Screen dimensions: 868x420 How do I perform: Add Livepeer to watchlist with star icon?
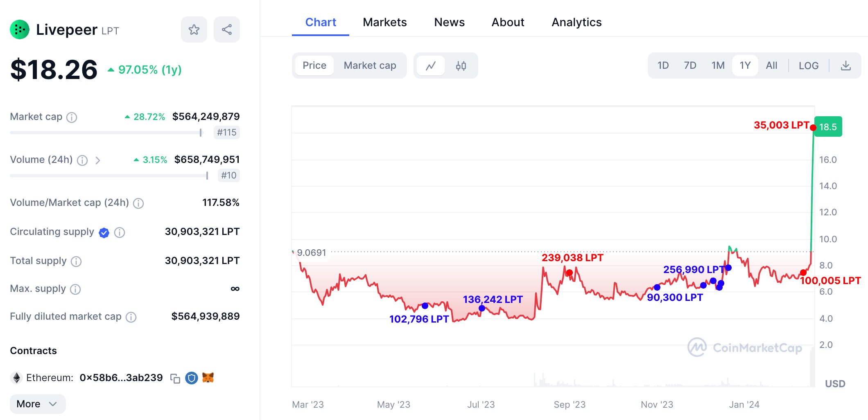click(x=194, y=29)
